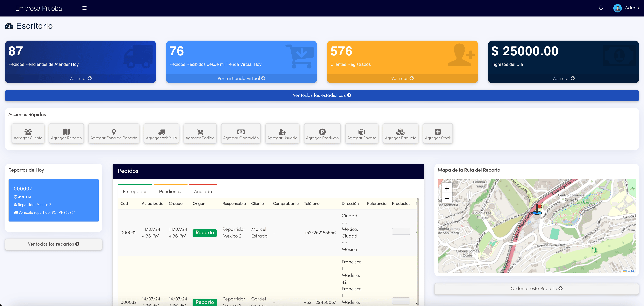The width and height of the screenshot is (644, 306).
Task: Toggle the hamburger sidebar menu
Action: [84, 8]
